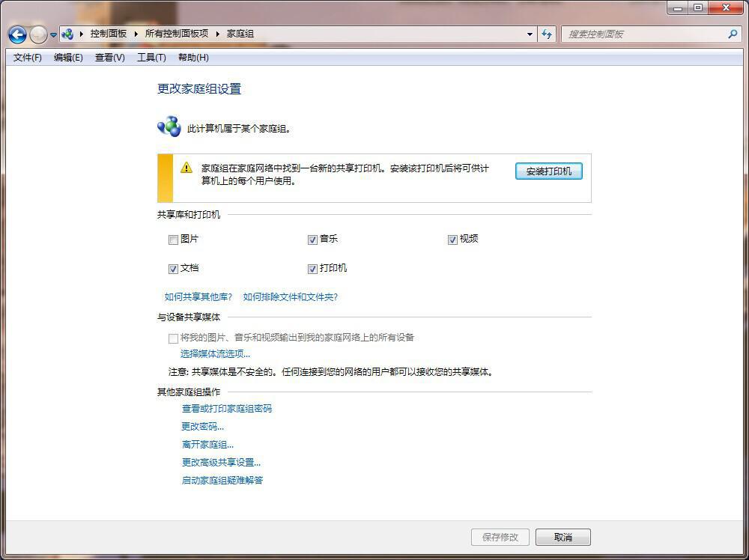Open the 工具(T) menu
Viewport: 749px width, 560px height.
[x=151, y=58]
